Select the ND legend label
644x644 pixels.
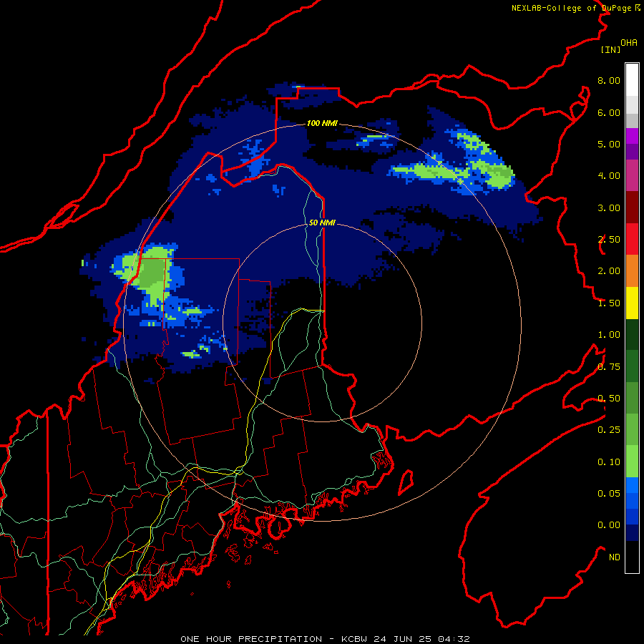point(615,557)
